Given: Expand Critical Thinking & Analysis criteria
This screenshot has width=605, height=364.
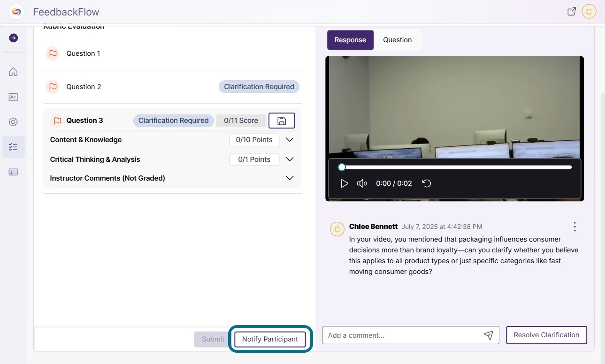Looking at the screenshot, I should coord(290,159).
